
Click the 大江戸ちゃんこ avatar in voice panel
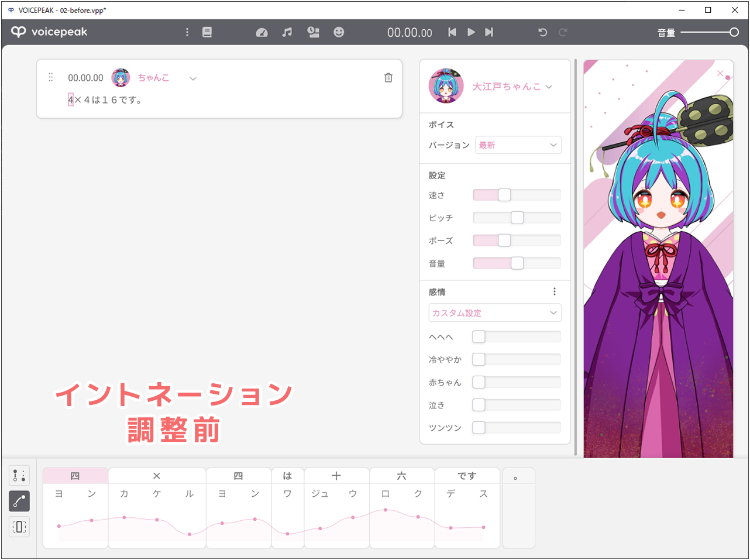[x=446, y=86]
